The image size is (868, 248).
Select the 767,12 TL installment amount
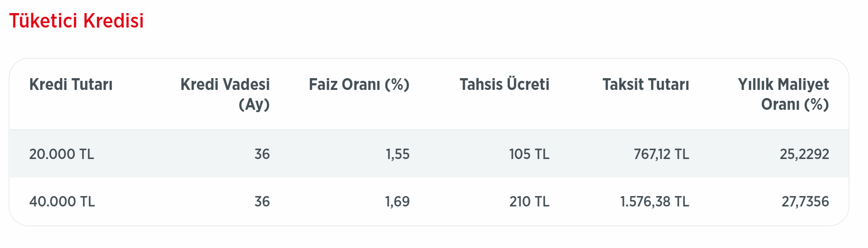coord(661,154)
